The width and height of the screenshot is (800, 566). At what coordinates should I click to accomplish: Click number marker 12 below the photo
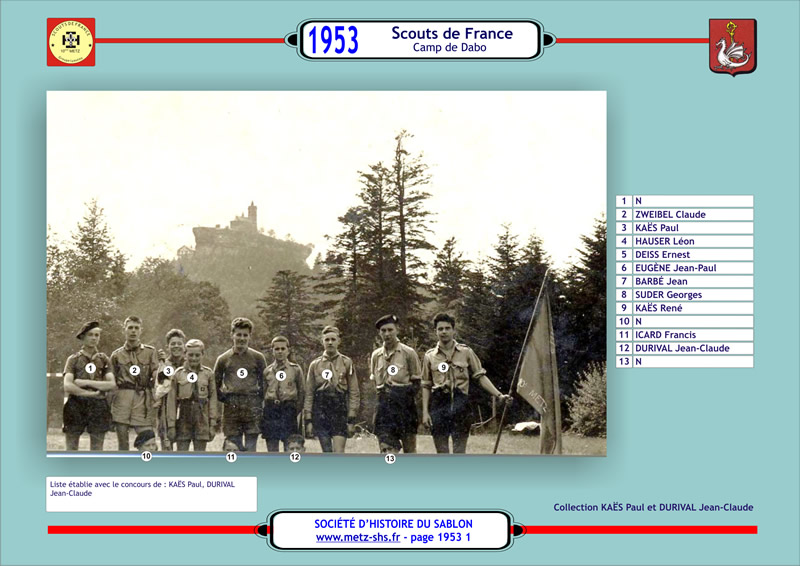(295, 457)
